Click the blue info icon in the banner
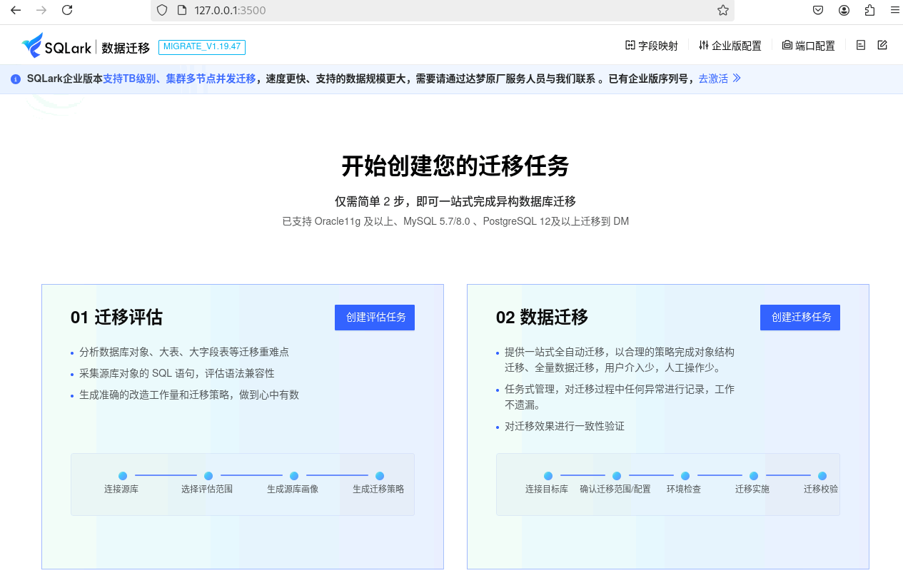 tap(16, 79)
